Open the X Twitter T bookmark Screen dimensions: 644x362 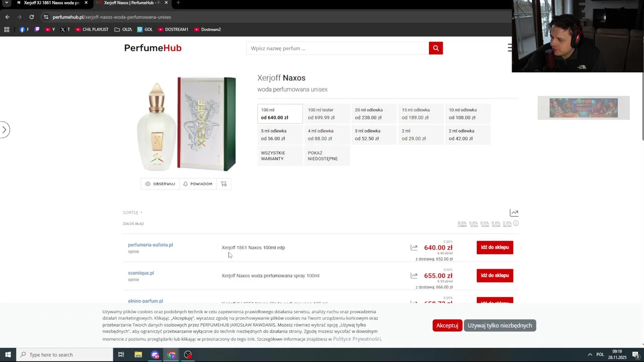65,30
